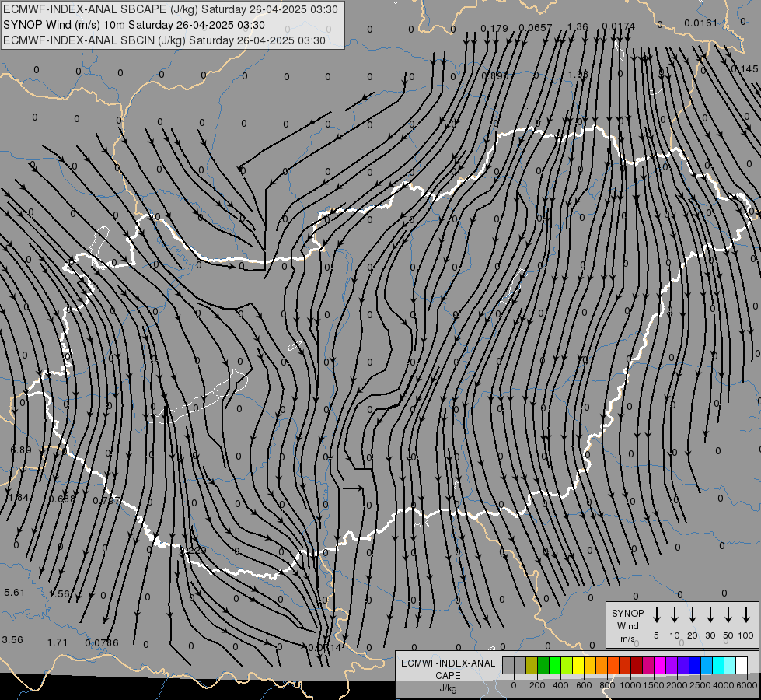Viewport: 761px width, 700px height.
Task: Click the 20 m/s arrow in the SYNOP Wind legend
Action: tap(692, 615)
